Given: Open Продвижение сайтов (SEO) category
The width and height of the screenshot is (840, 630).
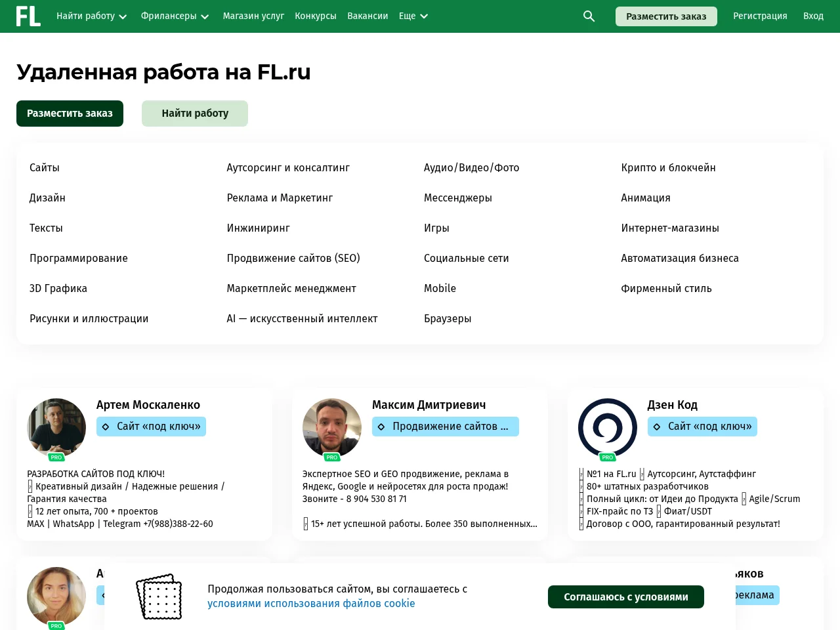Looking at the screenshot, I should [293, 259].
